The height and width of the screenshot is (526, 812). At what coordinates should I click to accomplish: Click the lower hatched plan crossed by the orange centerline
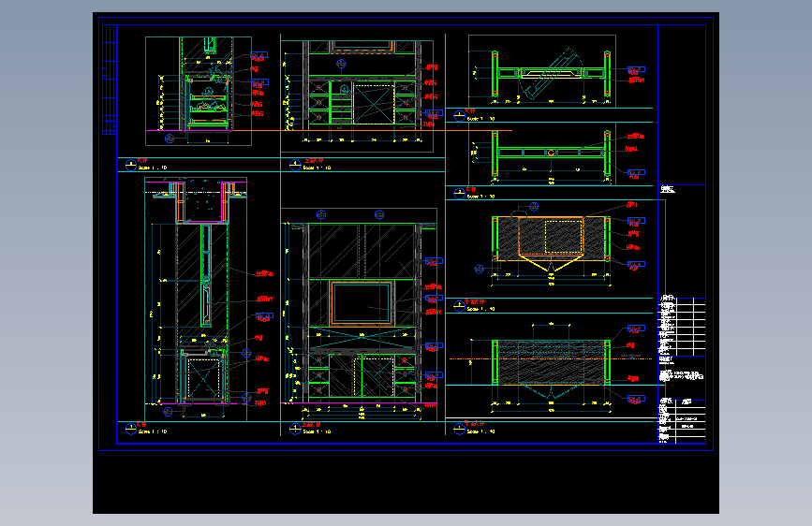(551, 364)
